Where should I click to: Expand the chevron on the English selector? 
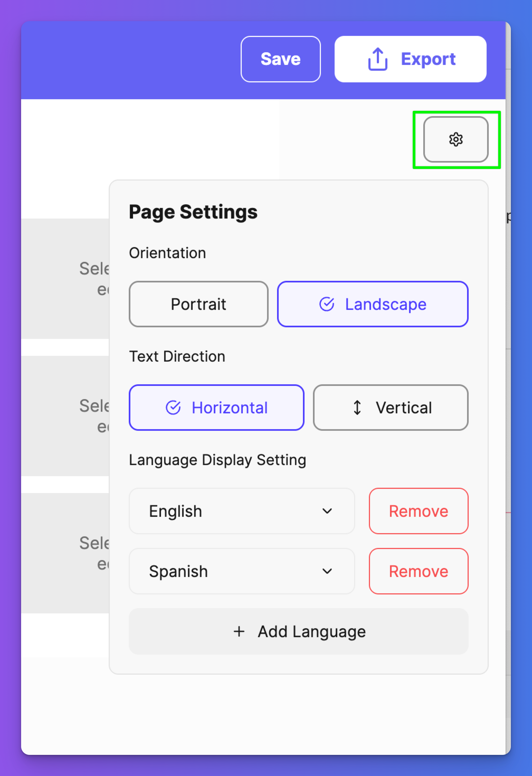click(x=327, y=511)
